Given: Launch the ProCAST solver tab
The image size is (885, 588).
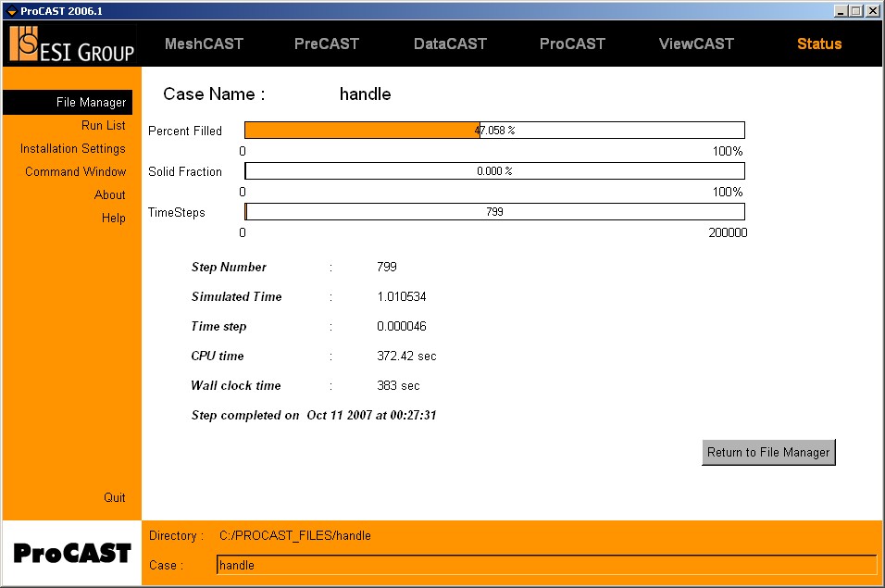Looking at the screenshot, I should (x=572, y=44).
